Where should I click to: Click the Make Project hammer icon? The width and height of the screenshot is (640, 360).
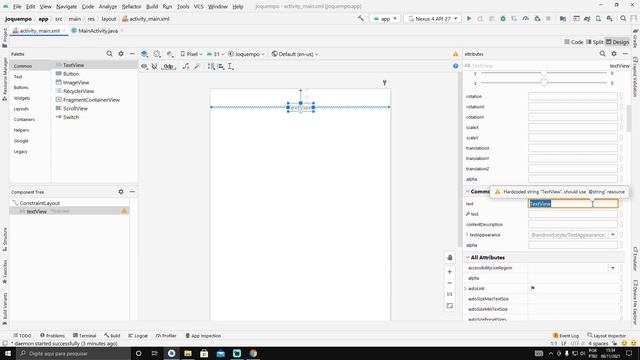click(360, 18)
